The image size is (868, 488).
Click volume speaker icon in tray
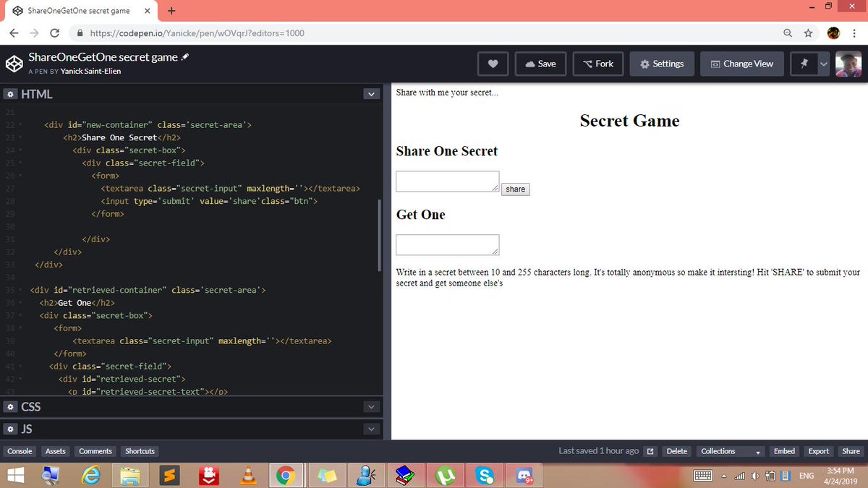[x=755, y=476]
